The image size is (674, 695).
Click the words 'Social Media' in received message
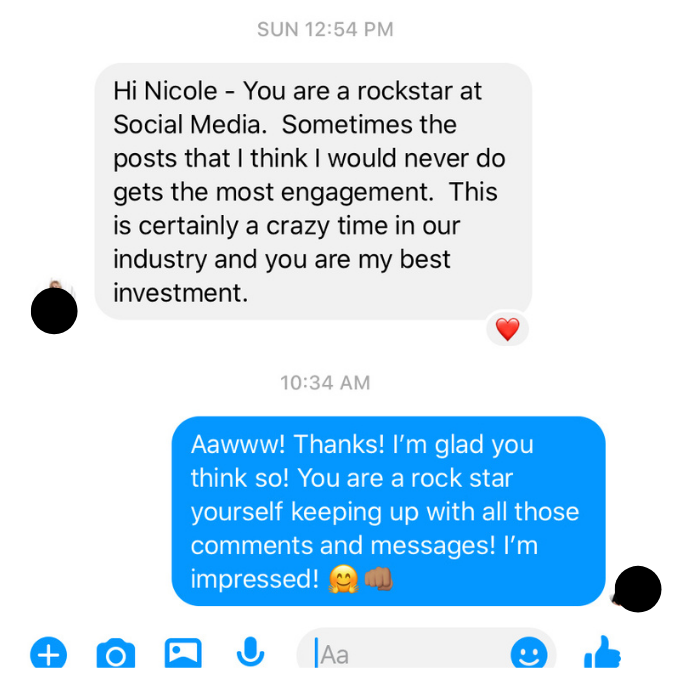point(190,125)
